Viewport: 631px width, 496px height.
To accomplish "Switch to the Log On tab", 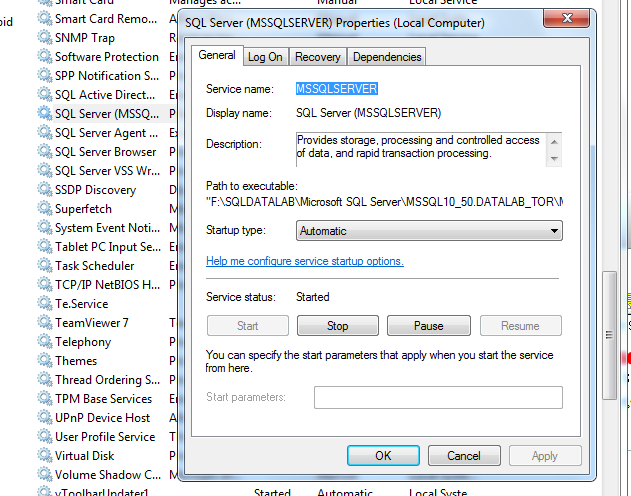I will [265, 57].
